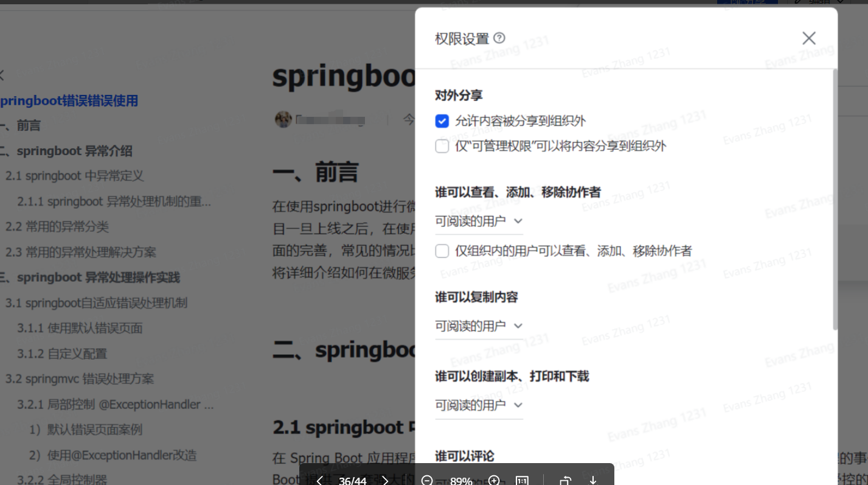
Task: Go to next page in viewer toolbar
Action: [384, 481]
